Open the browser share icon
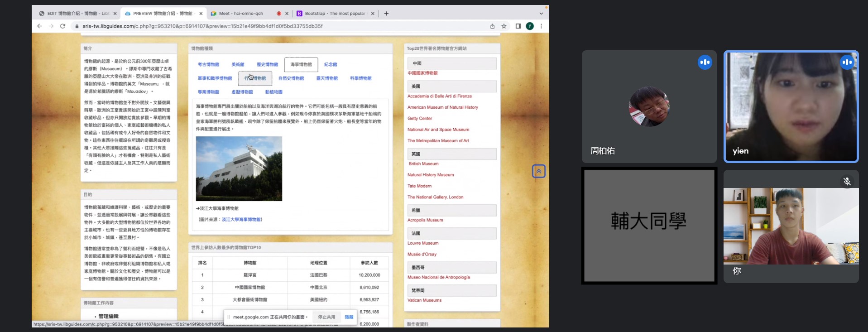Image resolution: width=868 pixels, height=332 pixels. coord(492,26)
